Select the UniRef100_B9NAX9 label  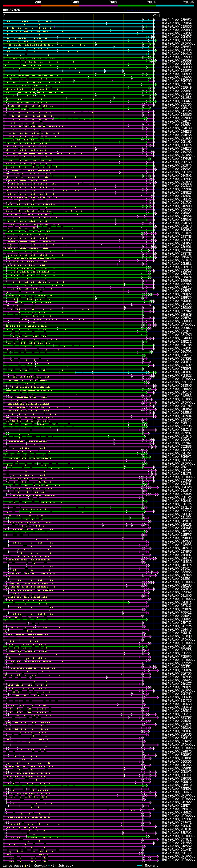point(177,314)
